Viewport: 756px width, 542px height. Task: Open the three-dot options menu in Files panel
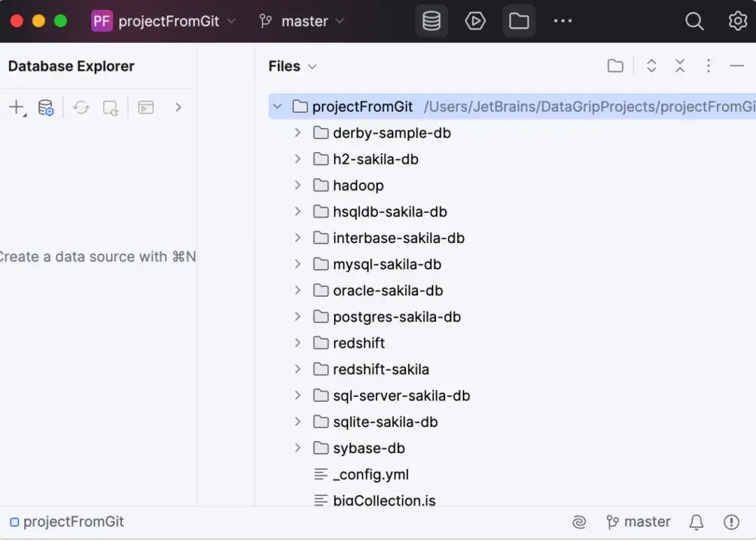coord(708,66)
